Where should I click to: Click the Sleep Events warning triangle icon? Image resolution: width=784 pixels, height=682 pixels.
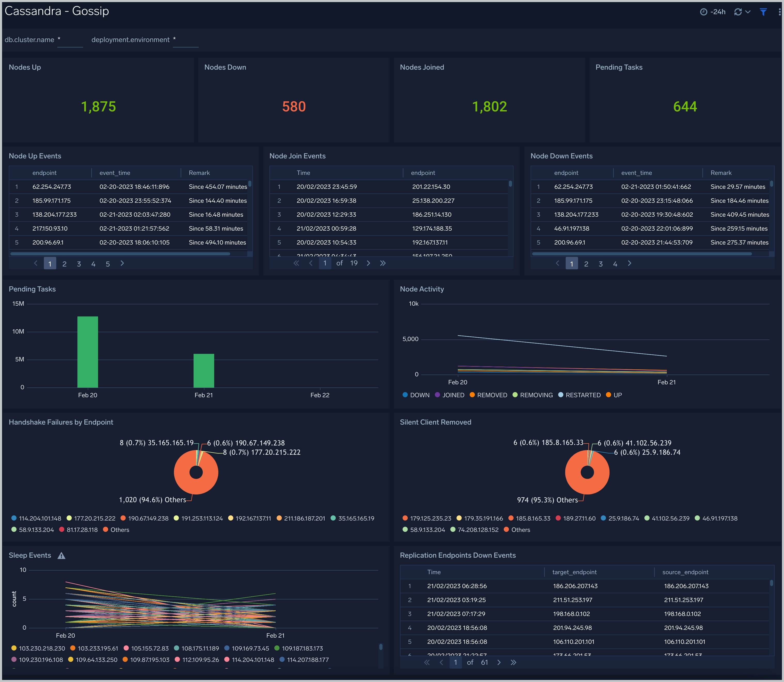61,556
